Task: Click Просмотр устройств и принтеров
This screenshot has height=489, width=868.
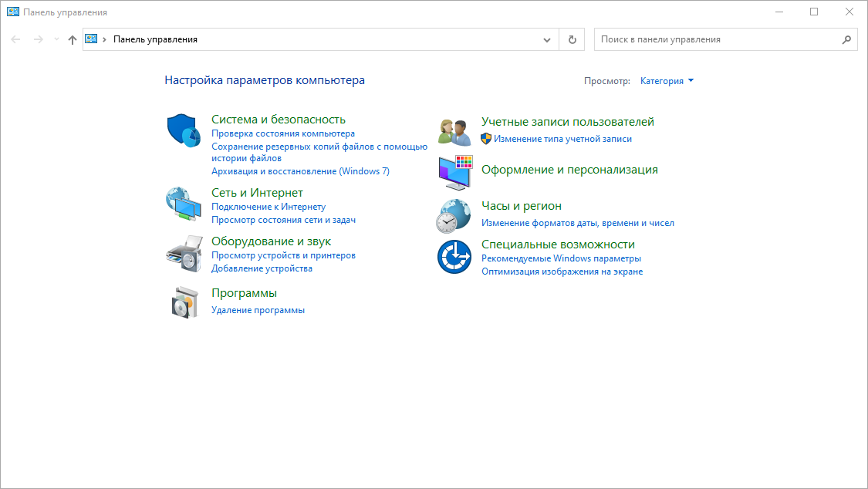Action: coord(283,255)
